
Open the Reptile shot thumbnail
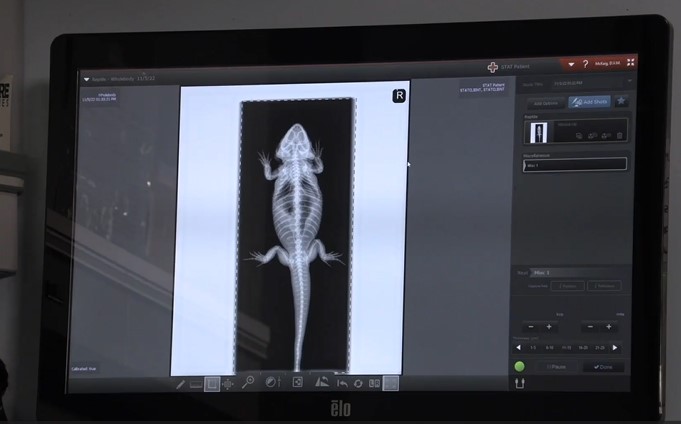tap(539, 132)
